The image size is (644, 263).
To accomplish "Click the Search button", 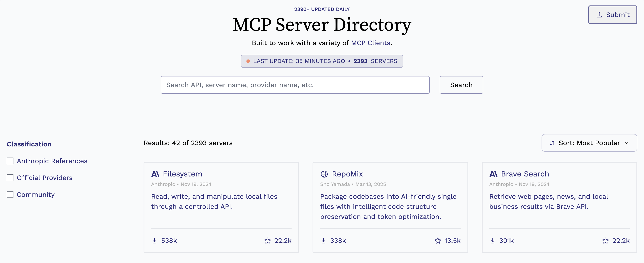I will coord(461,85).
